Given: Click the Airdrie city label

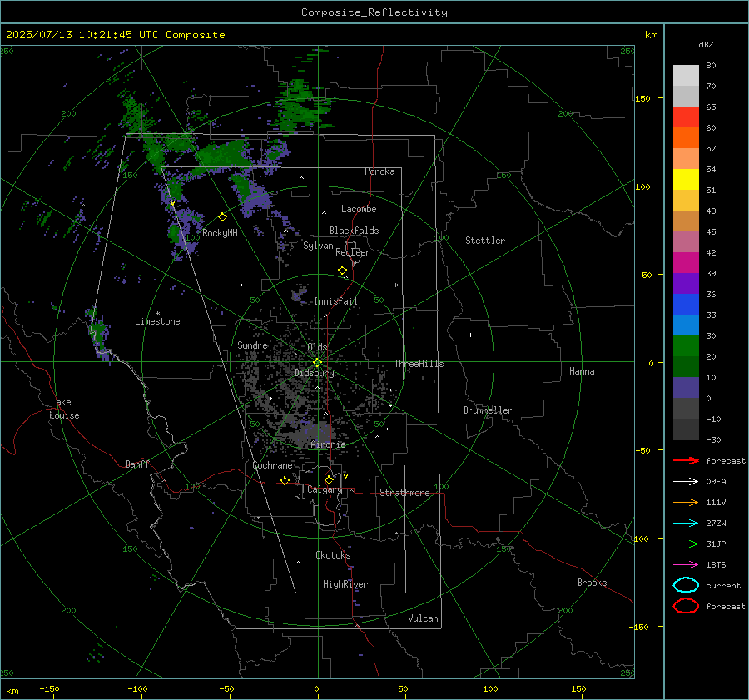Looking at the screenshot, I should pos(328,444).
